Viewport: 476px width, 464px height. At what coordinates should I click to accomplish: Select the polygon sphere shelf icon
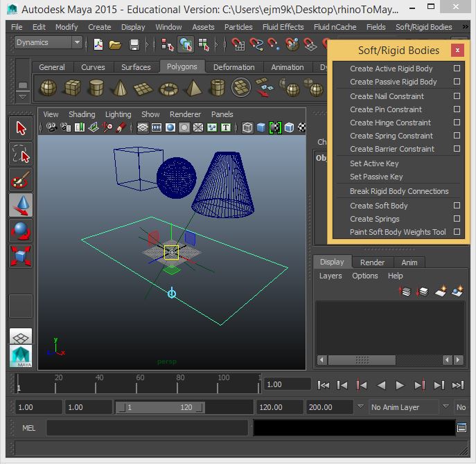tap(48, 88)
